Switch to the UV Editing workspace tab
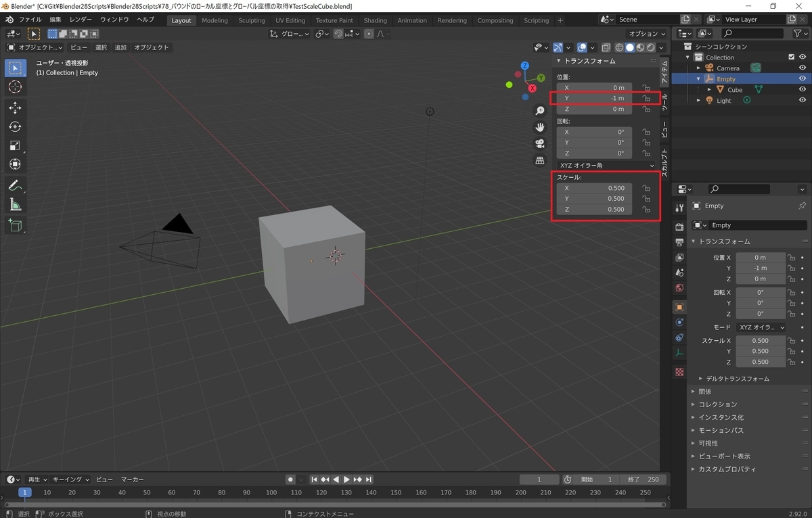812x518 pixels. 290,20
